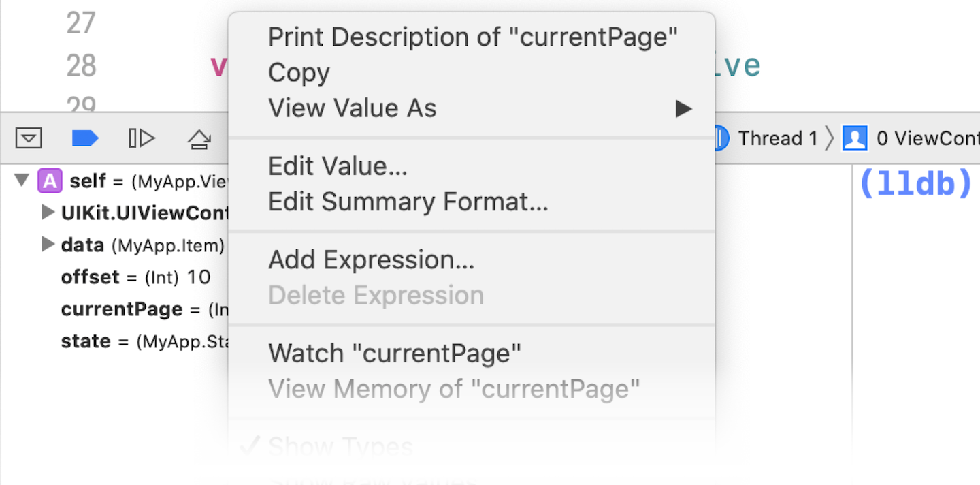Click the hide debug area icon
Image resolution: width=980 pixels, height=485 pixels.
coord(29,139)
